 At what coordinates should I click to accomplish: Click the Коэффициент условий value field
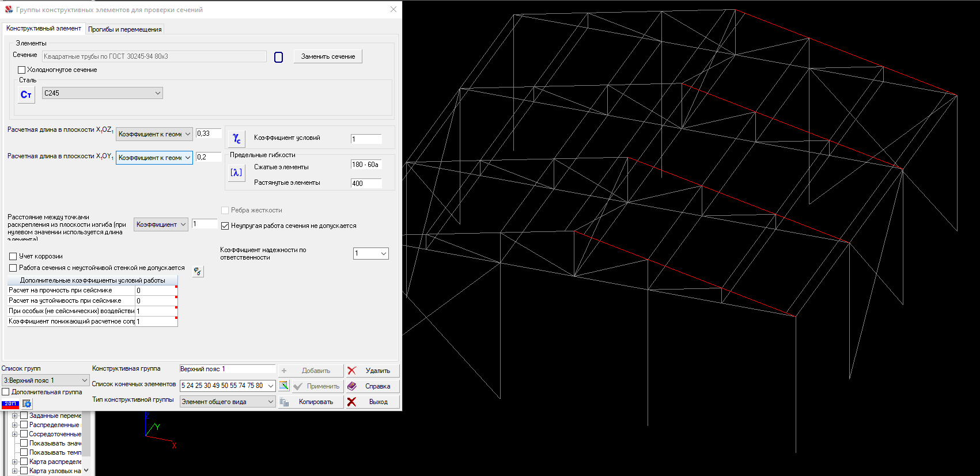click(366, 139)
